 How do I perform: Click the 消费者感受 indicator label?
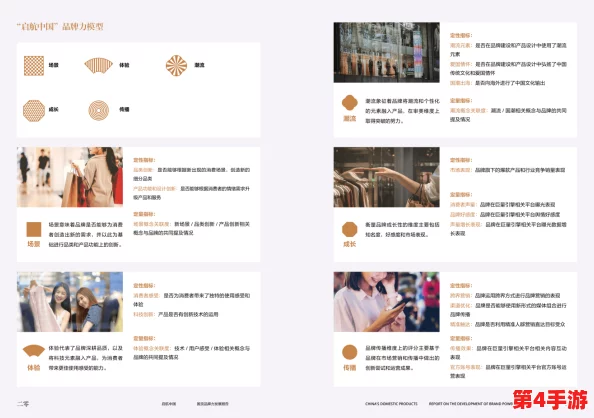coord(147,295)
